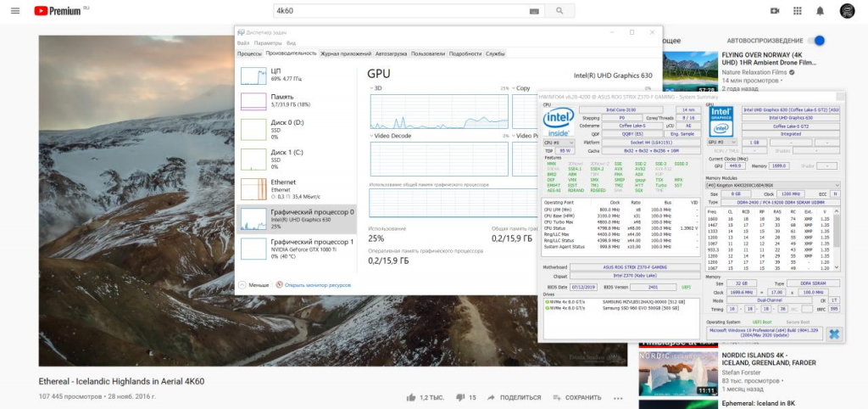
Task: Like the video with thumbs up
Action: click(x=411, y=397)
